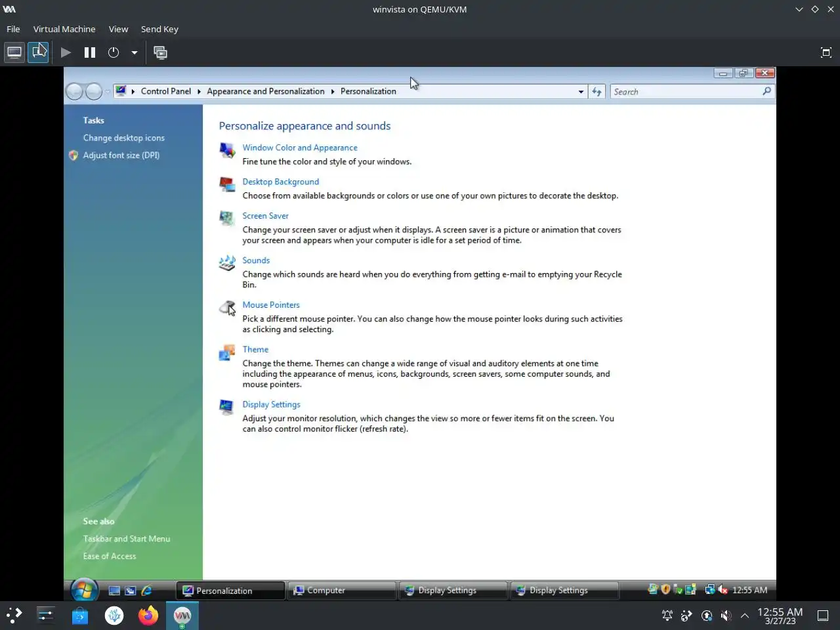Open Discover store icon in host panel
This screenshot has height=630, width=840.
80,615
